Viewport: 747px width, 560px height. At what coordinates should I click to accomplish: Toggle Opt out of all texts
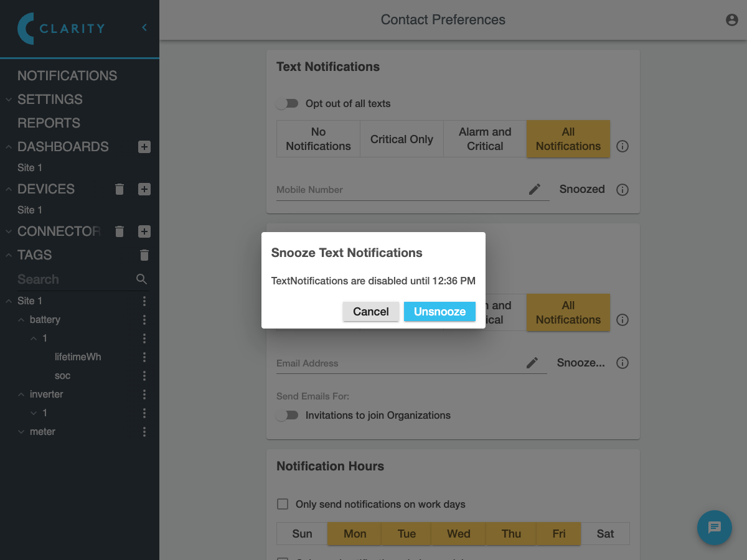[x=287, y=104]
